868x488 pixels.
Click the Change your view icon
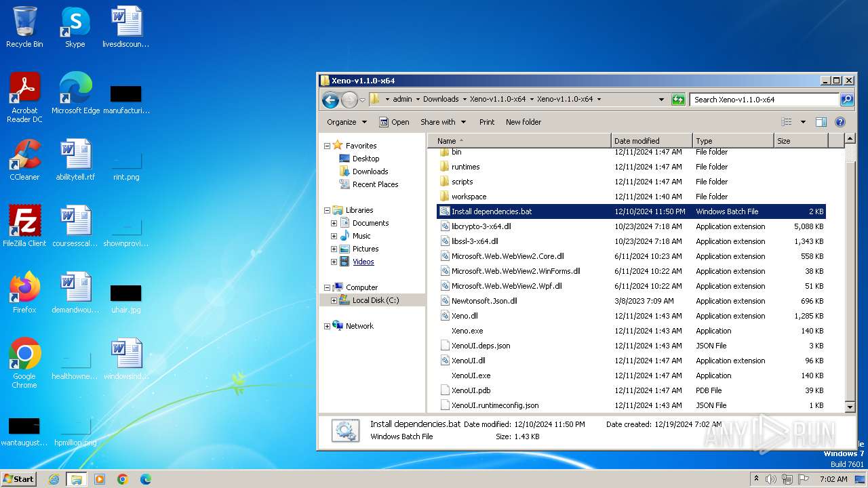point(787,122)
